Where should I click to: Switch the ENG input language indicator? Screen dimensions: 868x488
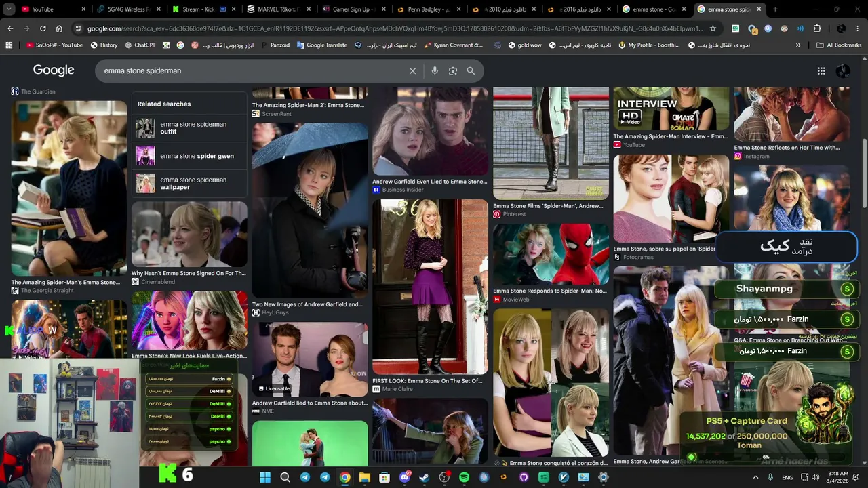click(x=787, y=477)
